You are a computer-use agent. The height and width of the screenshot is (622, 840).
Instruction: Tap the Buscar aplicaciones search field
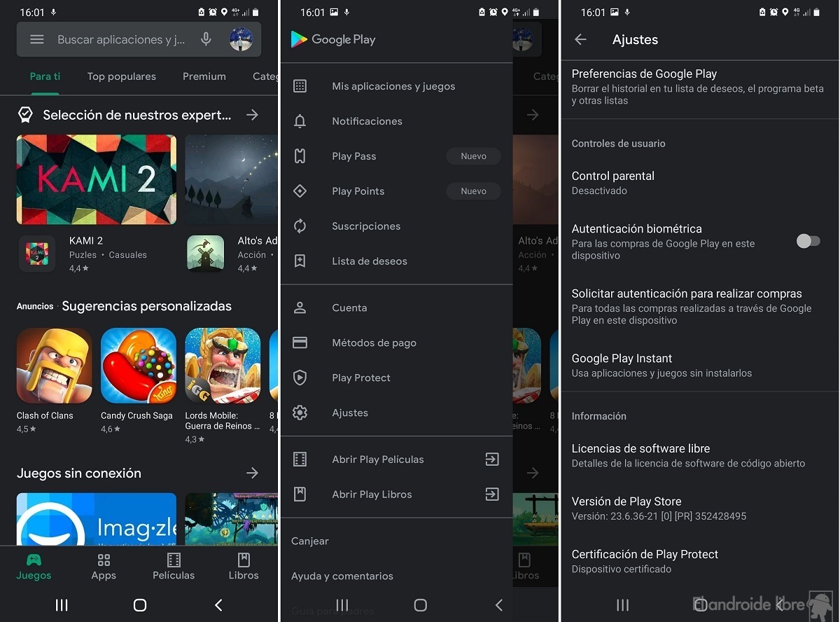121,39
